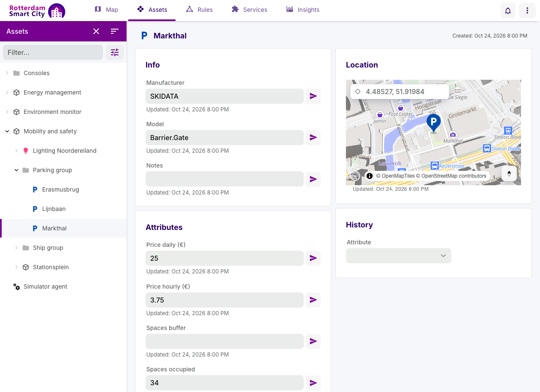Expand the Consoles folder
The width and height of the screenshot is (540, 392).
click(7, 73)
